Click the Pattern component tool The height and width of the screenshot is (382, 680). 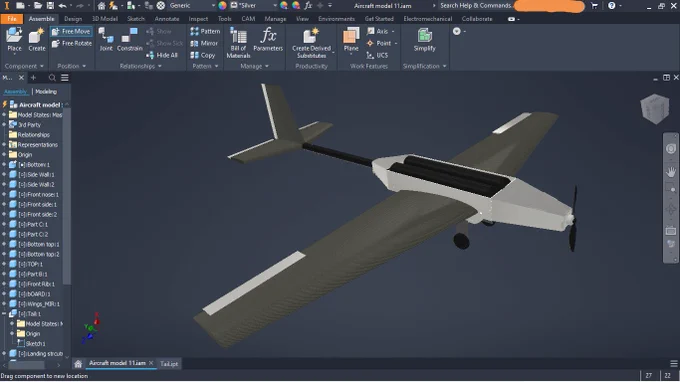click(x=205, y=31)
